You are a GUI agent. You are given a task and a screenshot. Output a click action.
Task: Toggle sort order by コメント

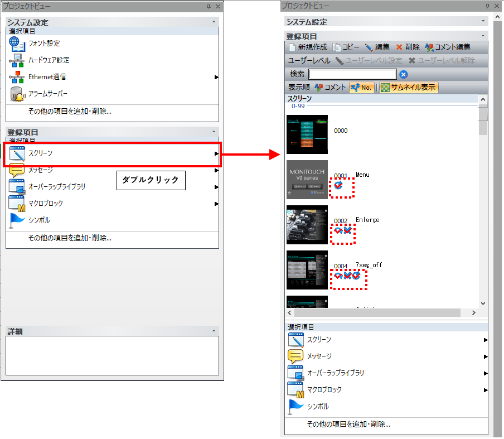(x=331, y=88)
